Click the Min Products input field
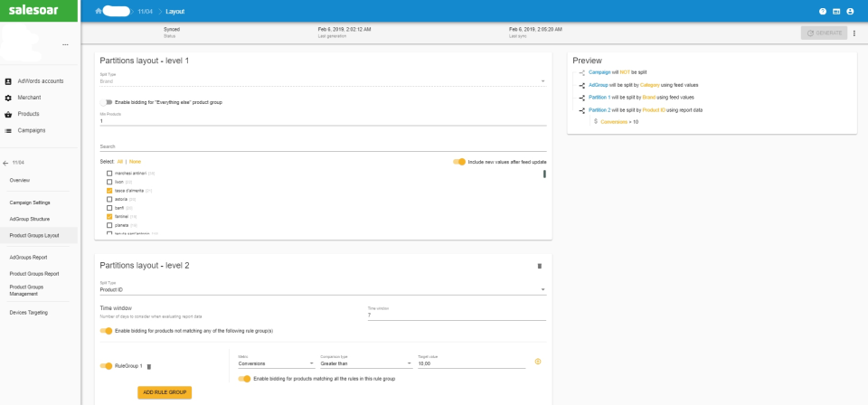This screenshot has width=868, height=405. (x=323, y=120)
